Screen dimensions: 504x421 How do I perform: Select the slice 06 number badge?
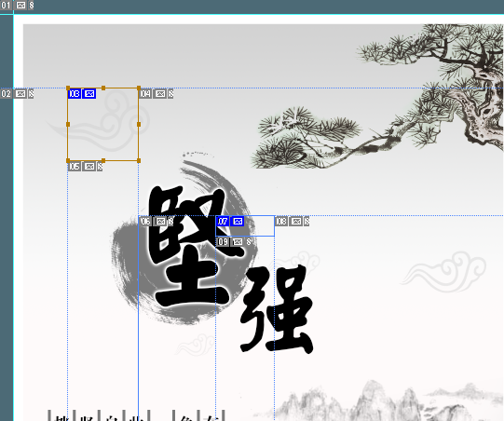tap(145, 221)
